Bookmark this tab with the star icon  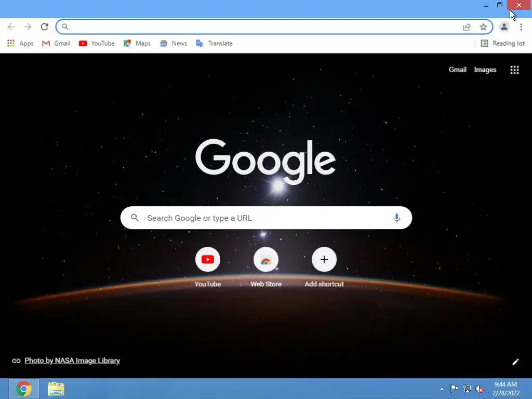click(x=484, y=27)
